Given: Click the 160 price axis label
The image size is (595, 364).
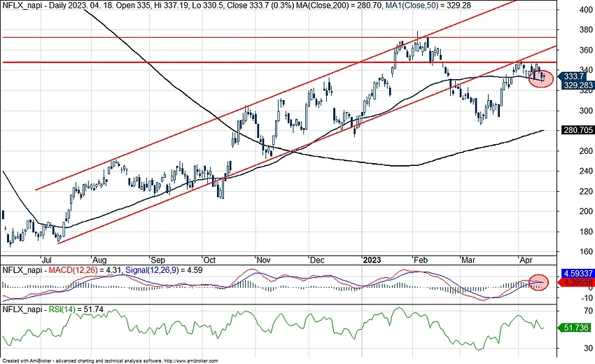Looking at the screenshot, I should pyautogui.click(x=586, y=251).
